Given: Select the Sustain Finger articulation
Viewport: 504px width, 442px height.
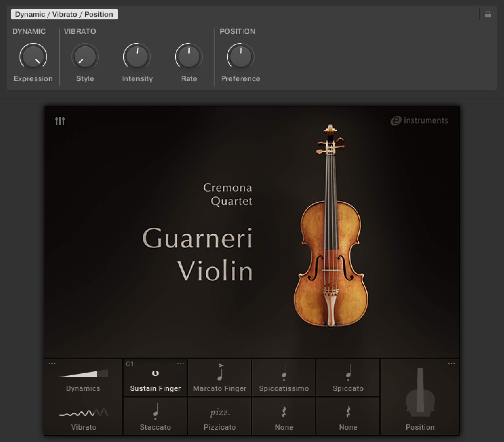Looking at the screenshot, I should click(155, 378).
